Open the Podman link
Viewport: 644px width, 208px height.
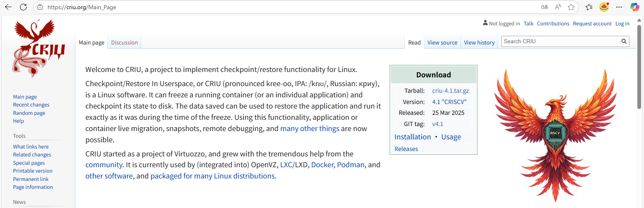tap(351, 165)
